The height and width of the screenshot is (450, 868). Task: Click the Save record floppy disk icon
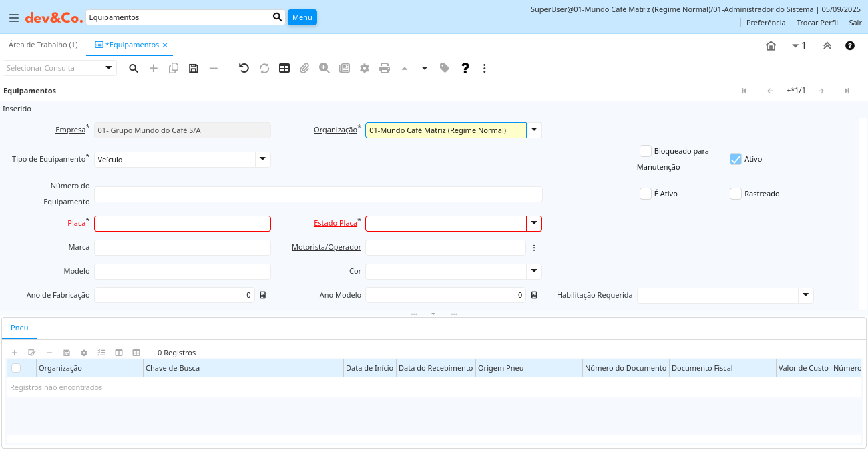click(194, 68)
